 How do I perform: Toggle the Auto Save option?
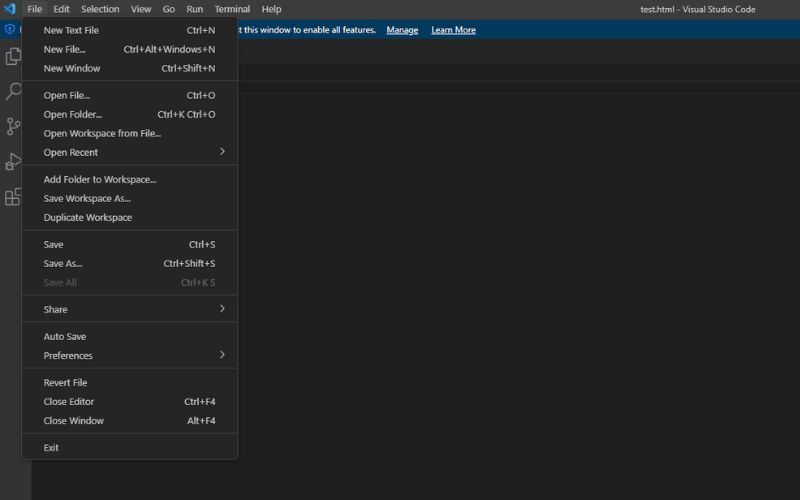pos(65,337)
